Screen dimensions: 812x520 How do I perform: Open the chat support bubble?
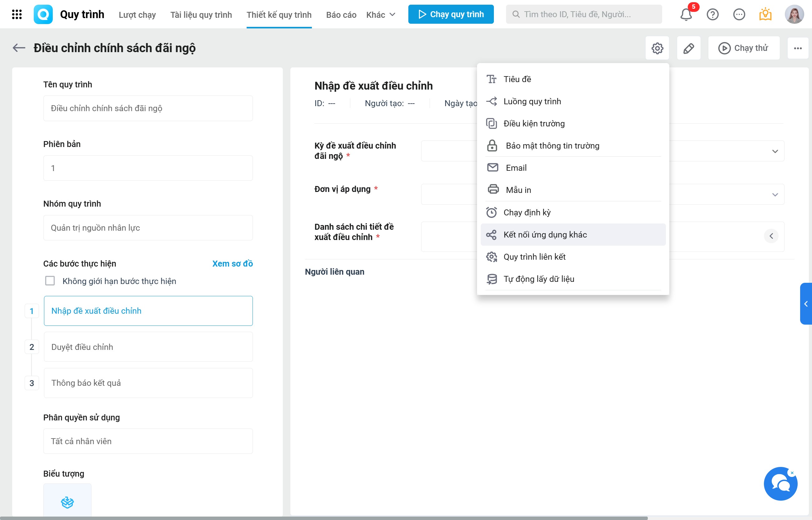click(x=780, y=484)
